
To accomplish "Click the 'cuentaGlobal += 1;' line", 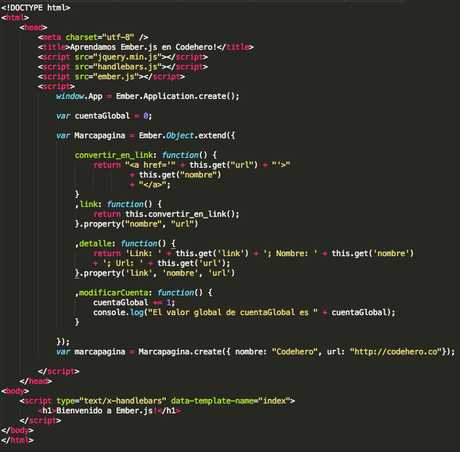I will coord(134,303).
